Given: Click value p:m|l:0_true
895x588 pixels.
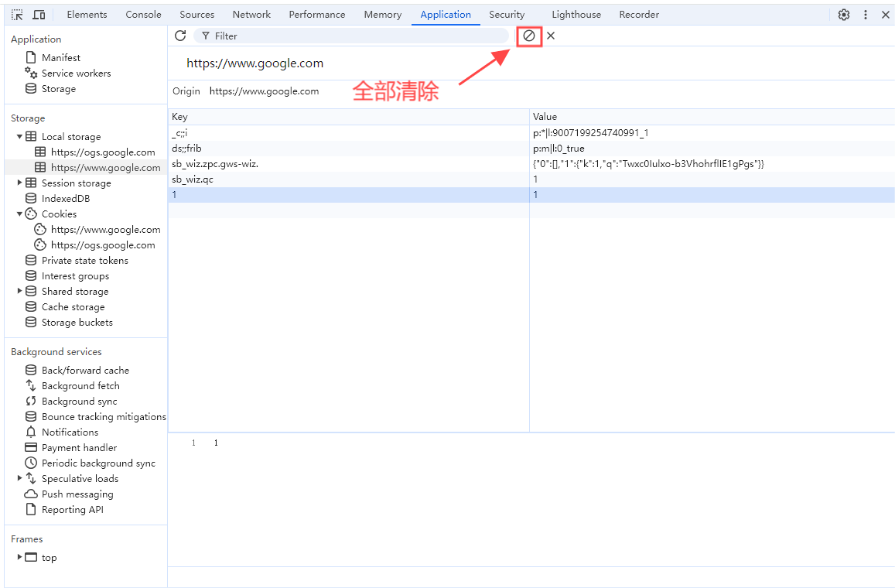Looking at the screenshot, I should coord(559,149).
